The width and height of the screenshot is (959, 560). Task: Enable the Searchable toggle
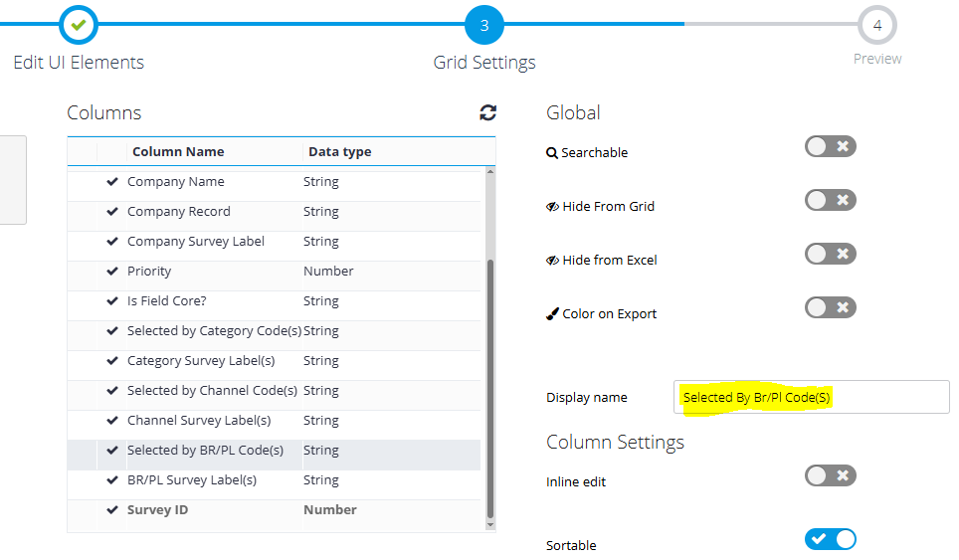830,147
